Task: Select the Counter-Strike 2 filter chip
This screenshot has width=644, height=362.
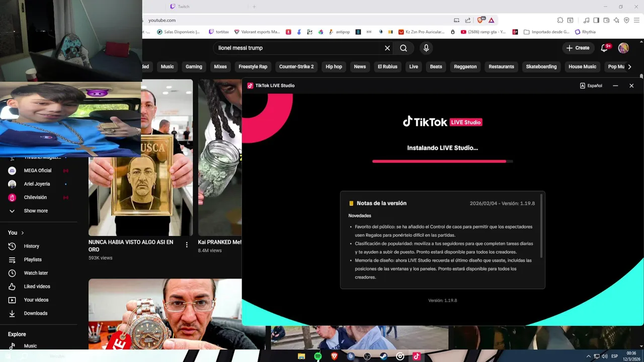Action: pyautogui.click(x=296, y=66)
